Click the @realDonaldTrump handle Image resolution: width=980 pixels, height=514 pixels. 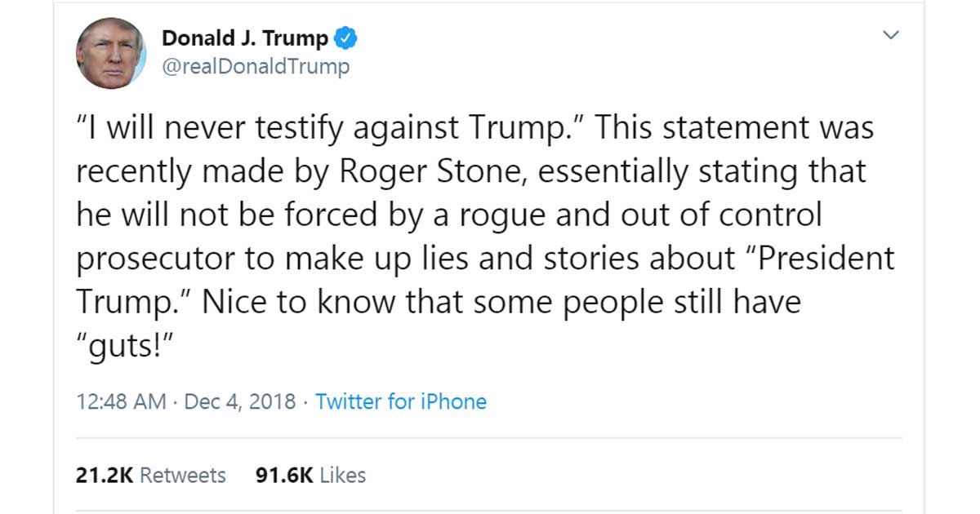(256, 66)
